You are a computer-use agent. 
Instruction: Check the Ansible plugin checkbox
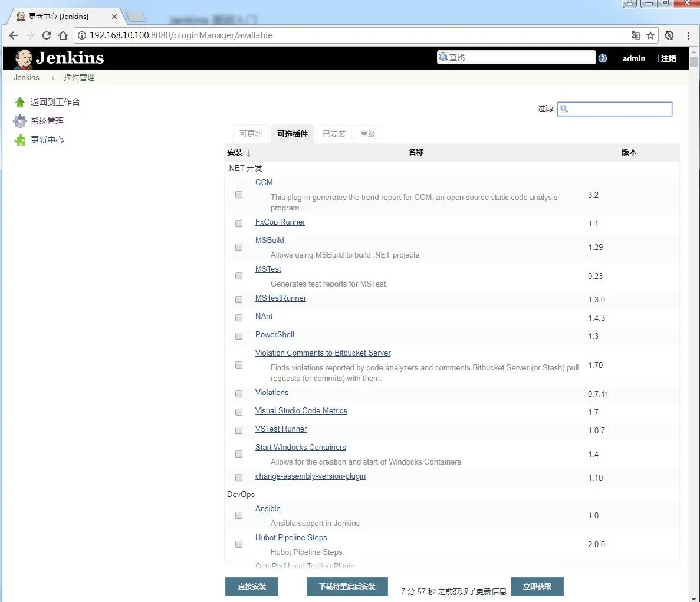(x=239, y=515)
